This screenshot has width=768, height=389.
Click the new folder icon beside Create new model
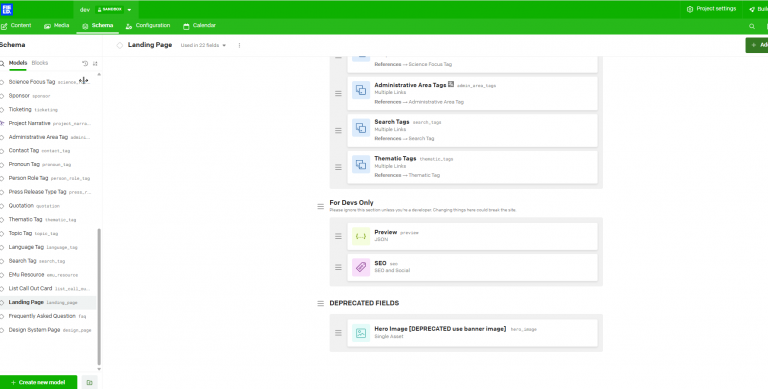(90, 382)
